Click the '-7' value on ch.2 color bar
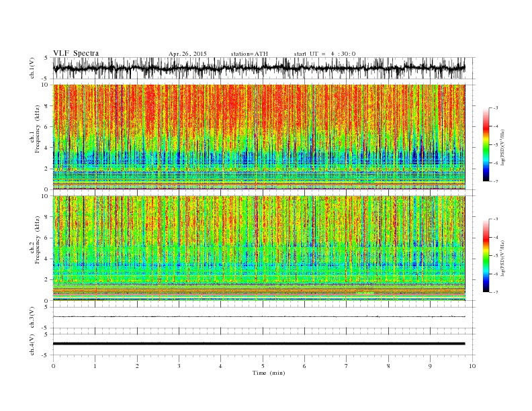The width and height of the screenshot is (532, 411). point(495,292)
